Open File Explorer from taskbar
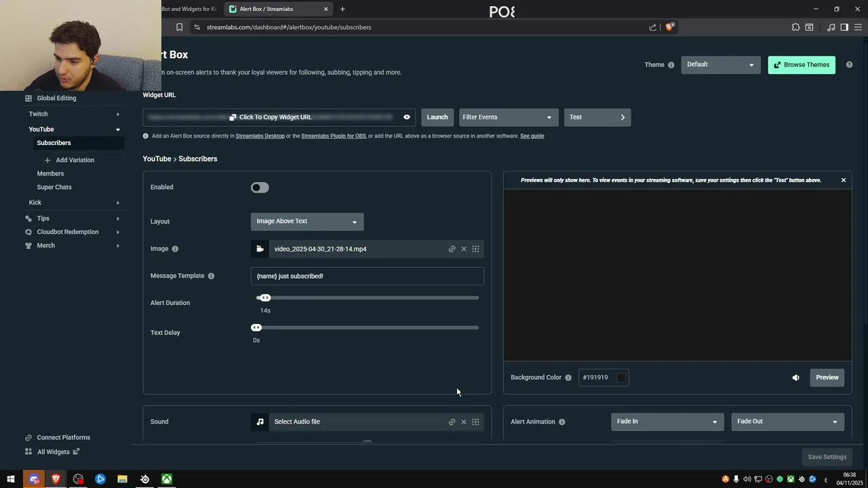Screen dimensions: 868x488 [122, 479]
